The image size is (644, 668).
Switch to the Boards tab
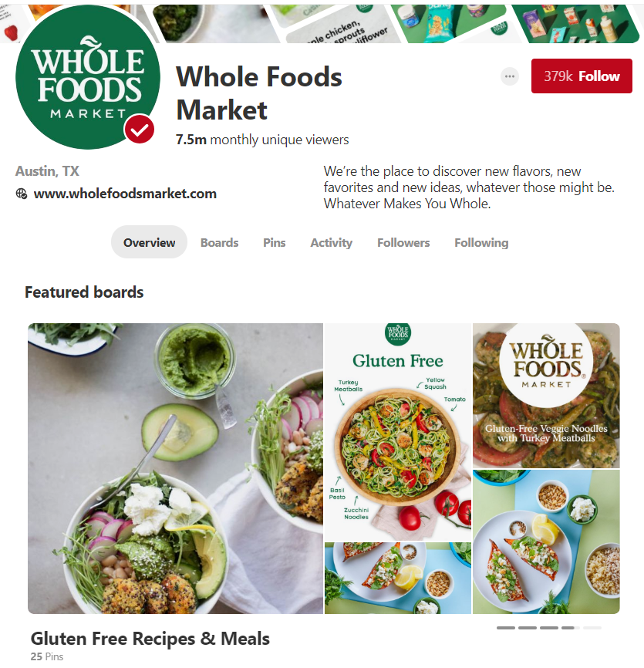[219, 242]
